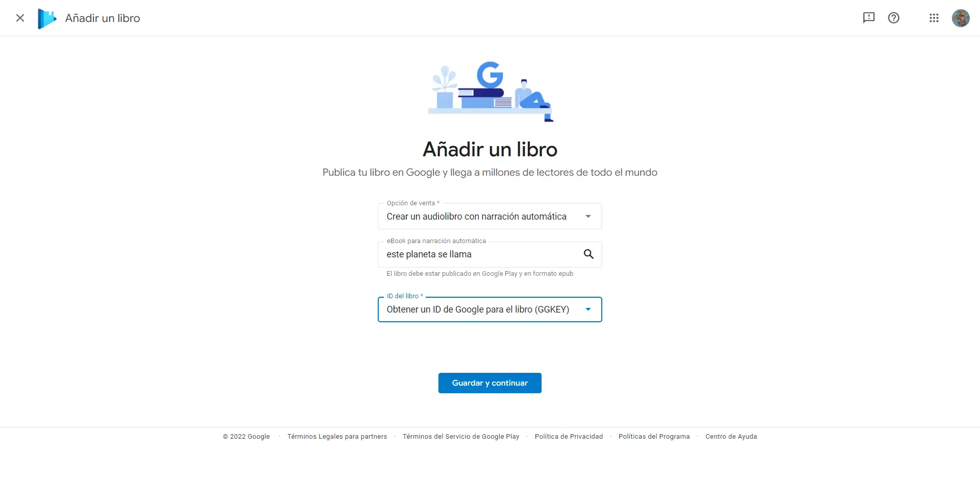Open the send feedback icon
The width and height of the screenshot is (980, 500).
[869, 18]
